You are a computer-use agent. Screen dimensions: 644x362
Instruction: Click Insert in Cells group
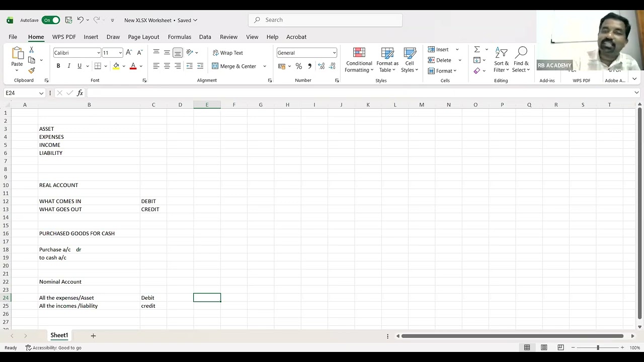tap(438, 49)
